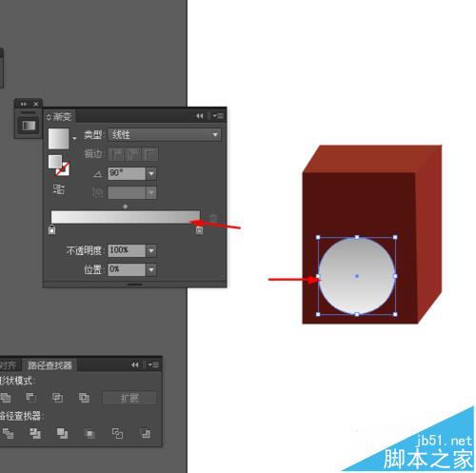Viewport: 476px width, 473px height.
Task: Apply Minus Back pathfinder
Action: (x=146, y=433)
